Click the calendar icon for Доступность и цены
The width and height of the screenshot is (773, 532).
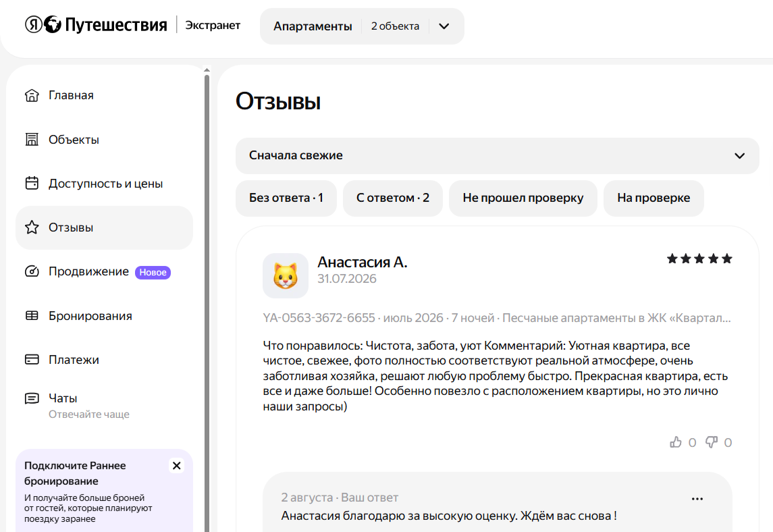(32, 184)
